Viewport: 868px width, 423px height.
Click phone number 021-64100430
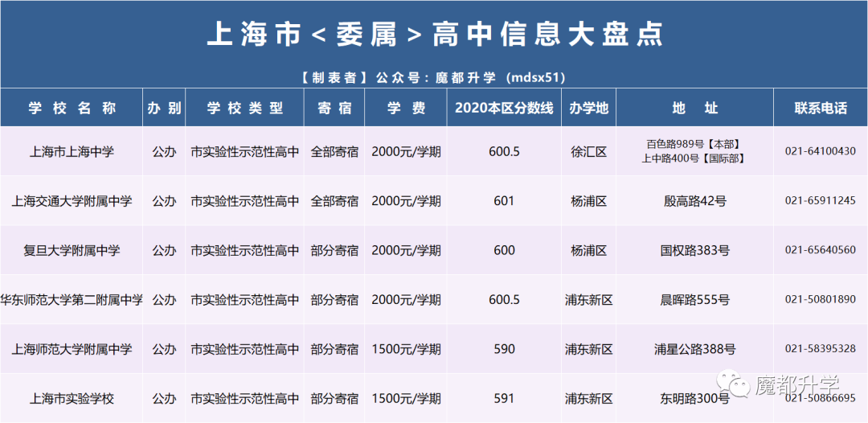pyautogui.click(x=821, y=151)
